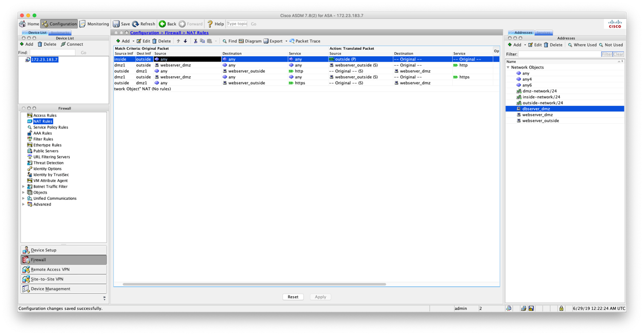Viewport: 644px width, 335px height.
Task: Expand Botnet Traffic Filter in the sidebar
Action: 22,186
